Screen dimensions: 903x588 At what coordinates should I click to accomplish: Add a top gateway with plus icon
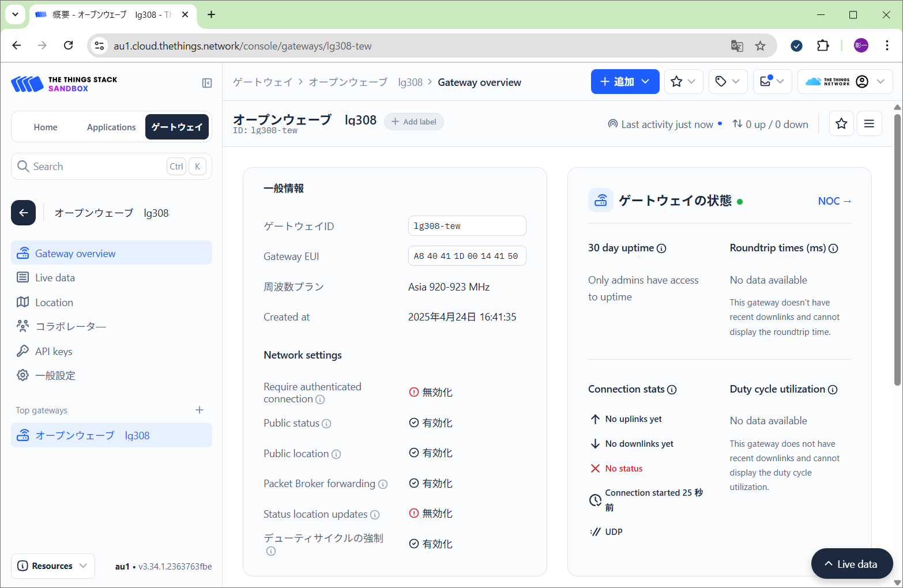click(x=200, y=410)
